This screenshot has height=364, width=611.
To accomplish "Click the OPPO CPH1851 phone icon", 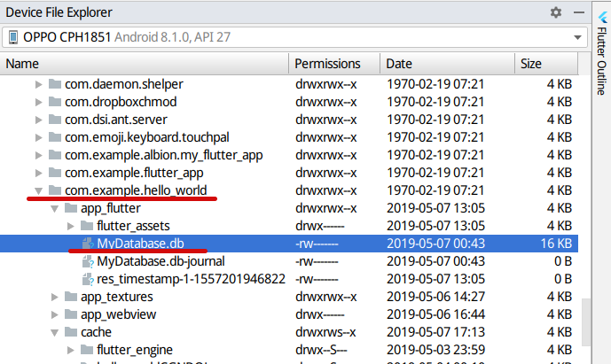I will 13,37.
